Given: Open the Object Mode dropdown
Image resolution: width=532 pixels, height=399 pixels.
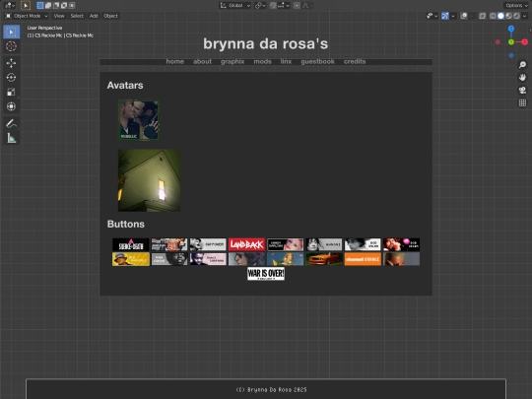Looking at the screenshot, I should 27,16.
